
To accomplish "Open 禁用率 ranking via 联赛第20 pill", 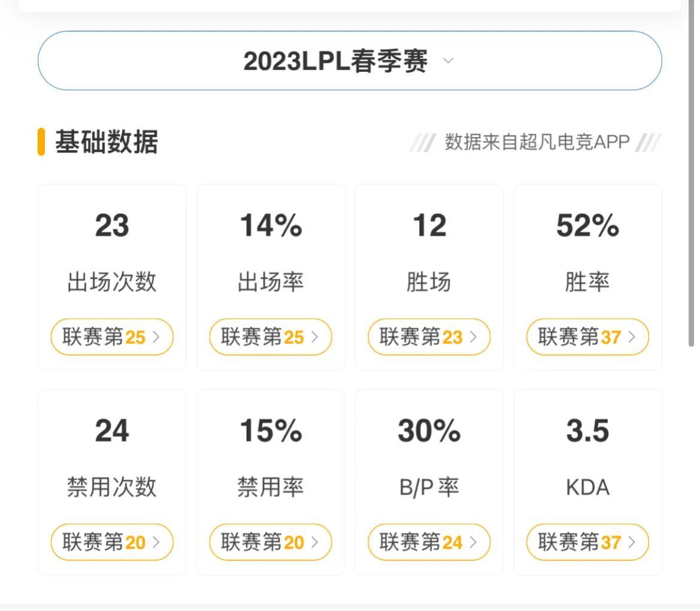I will pyautogui.click(x=270, y=542).
